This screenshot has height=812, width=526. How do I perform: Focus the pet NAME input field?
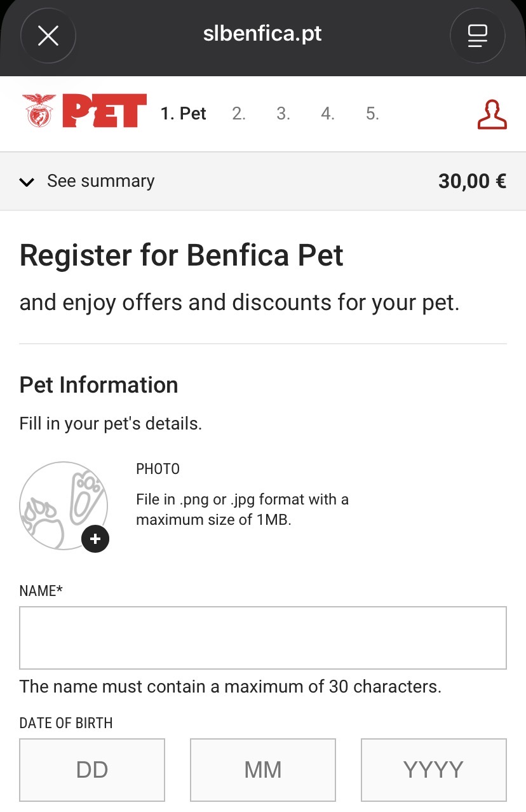coord(262,637)
